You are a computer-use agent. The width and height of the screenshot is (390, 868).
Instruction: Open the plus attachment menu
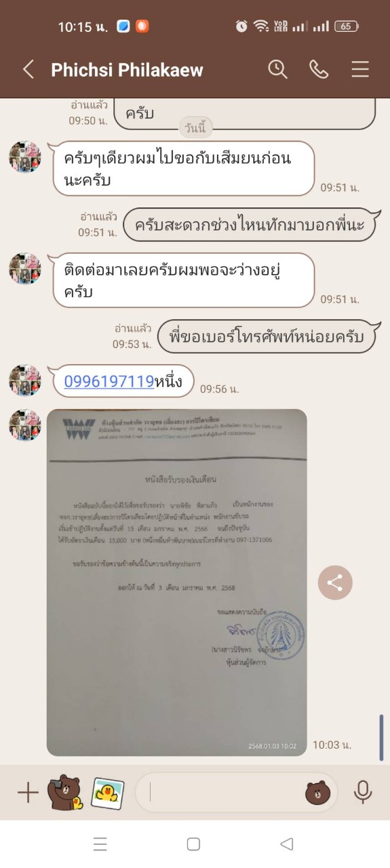28,792
